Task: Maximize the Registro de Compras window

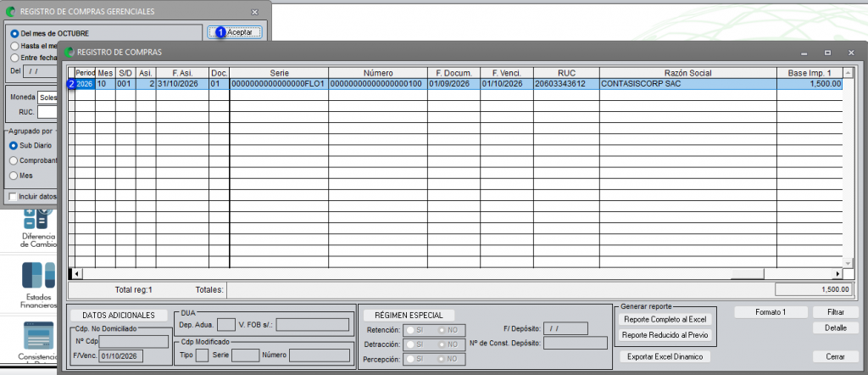Action: [x=827, y=53]
